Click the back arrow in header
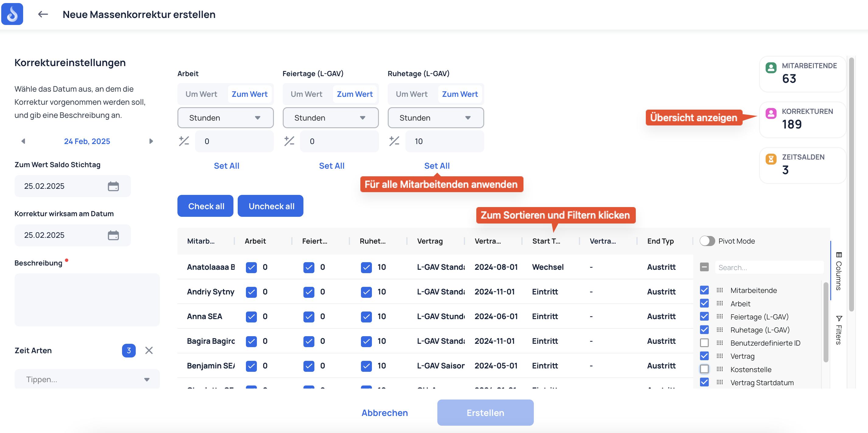 coord(43,14)
